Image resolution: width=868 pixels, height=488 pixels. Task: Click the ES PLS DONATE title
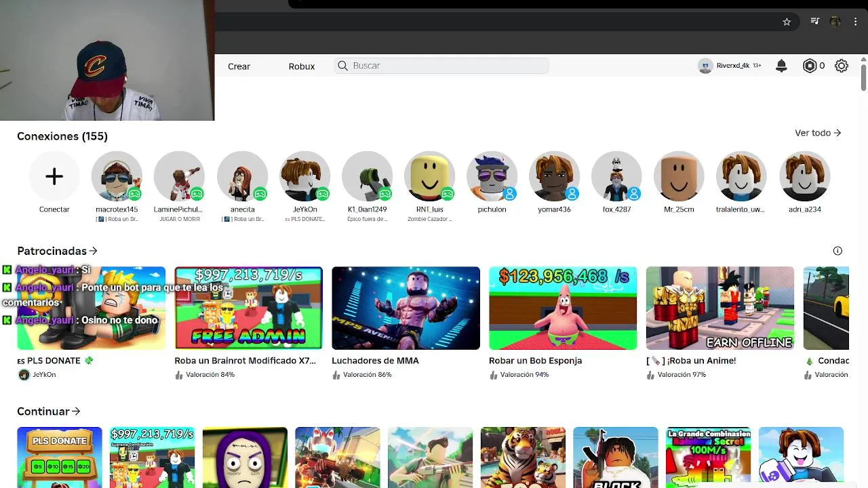point(55,361)
